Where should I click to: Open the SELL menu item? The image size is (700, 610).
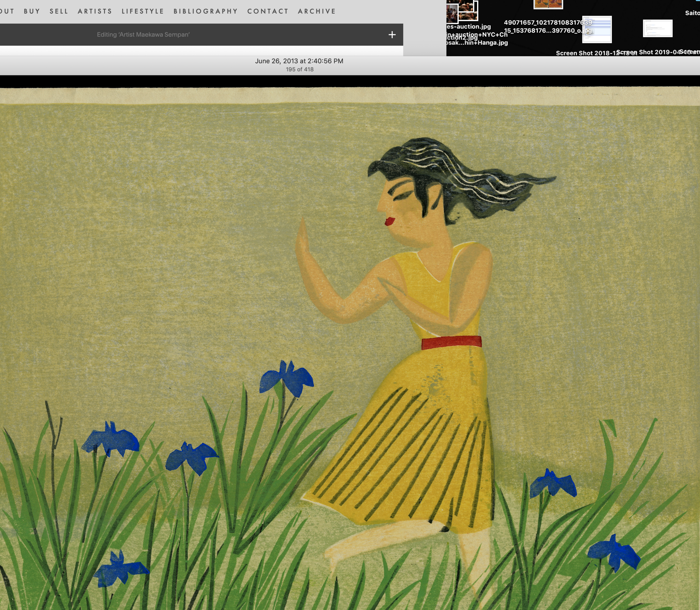coord(59,11)
